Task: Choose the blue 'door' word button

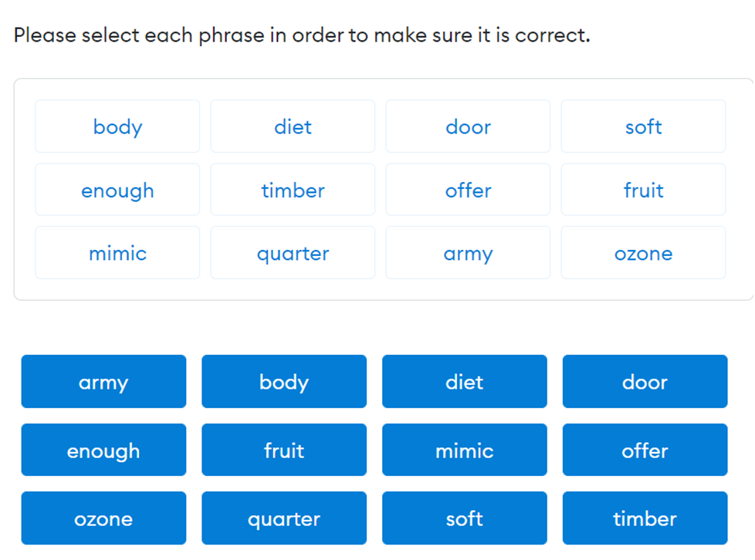Action: 645,382
